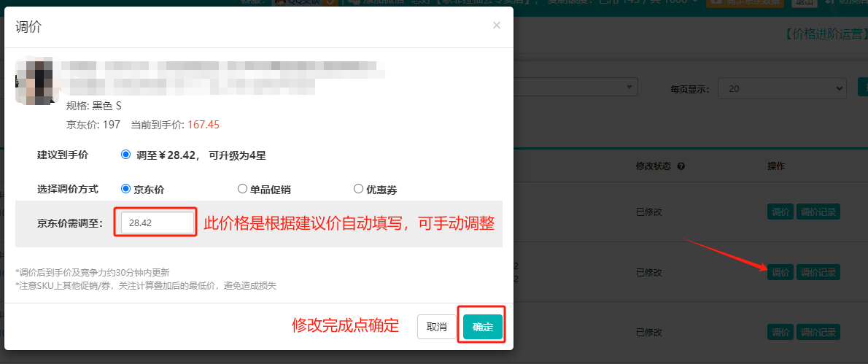868x364 pixels.
Task: Select the suggested 调至¥28.42 radio option
Action: (126, 155)
